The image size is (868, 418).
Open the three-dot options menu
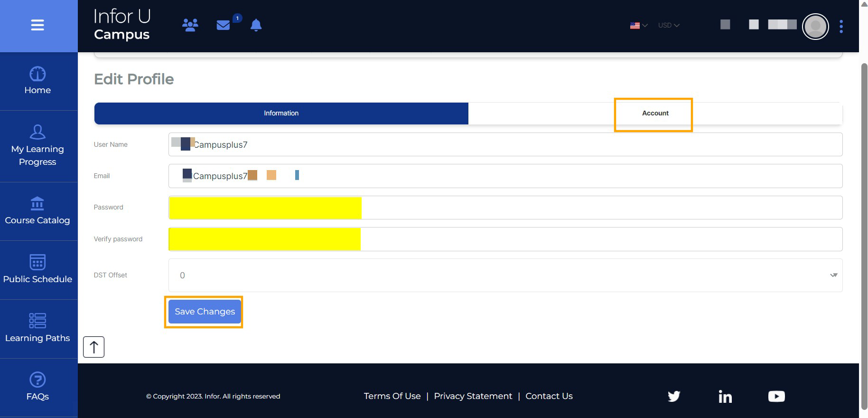tap(841, 27)
